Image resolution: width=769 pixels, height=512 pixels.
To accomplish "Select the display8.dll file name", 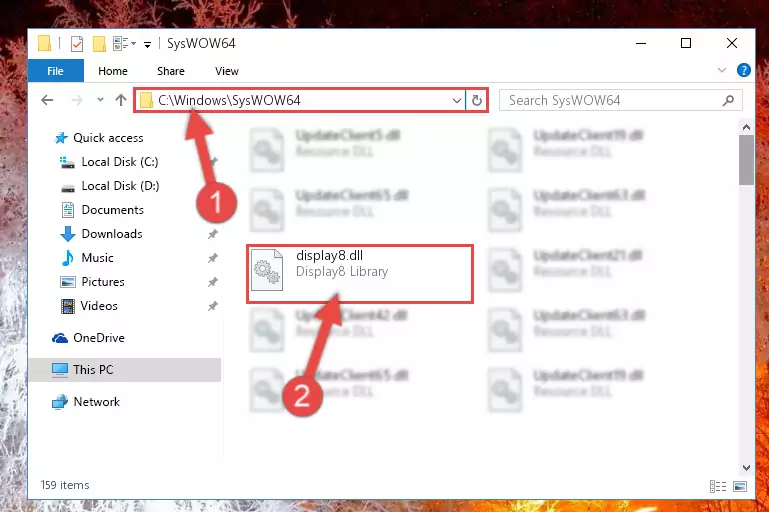I will [330, 256].
